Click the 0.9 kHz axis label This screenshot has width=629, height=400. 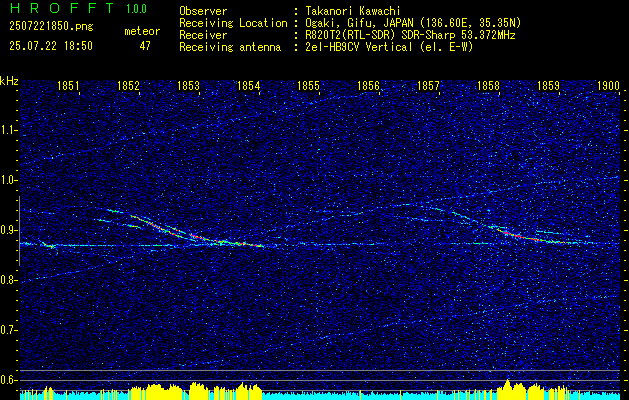[x=8, y=230]
